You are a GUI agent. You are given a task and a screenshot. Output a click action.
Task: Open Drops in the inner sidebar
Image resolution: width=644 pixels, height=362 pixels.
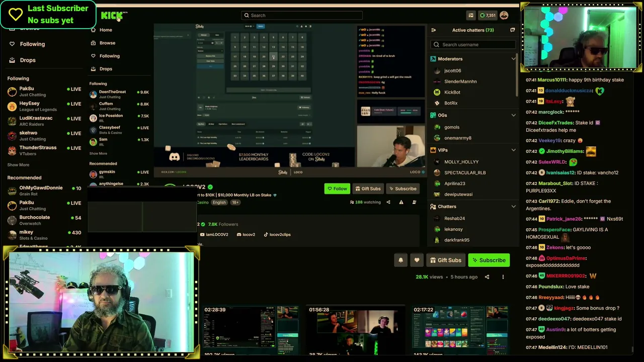click(x=106, y=69)
